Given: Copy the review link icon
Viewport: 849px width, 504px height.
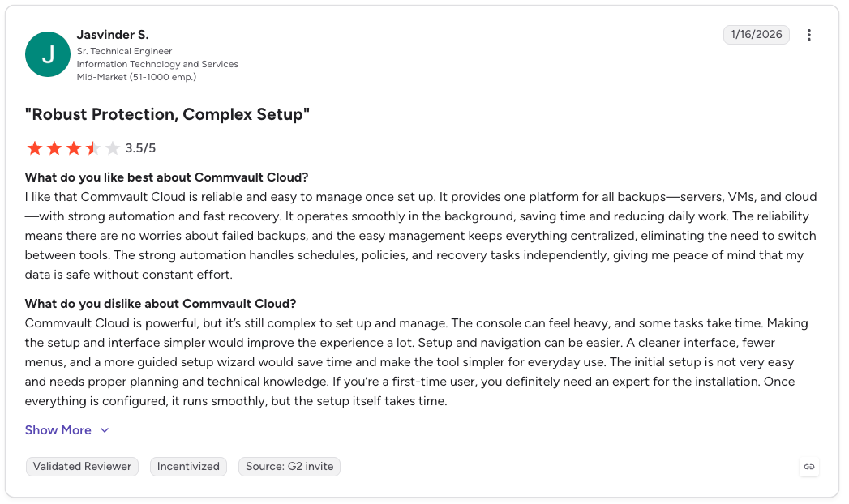Looking at the screenshot, I should tap(809, 467).
